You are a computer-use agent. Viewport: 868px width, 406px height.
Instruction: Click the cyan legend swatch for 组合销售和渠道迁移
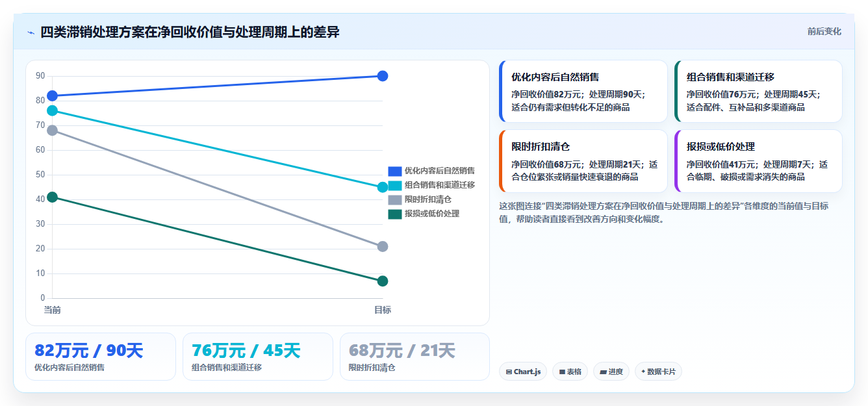(395, 185)
